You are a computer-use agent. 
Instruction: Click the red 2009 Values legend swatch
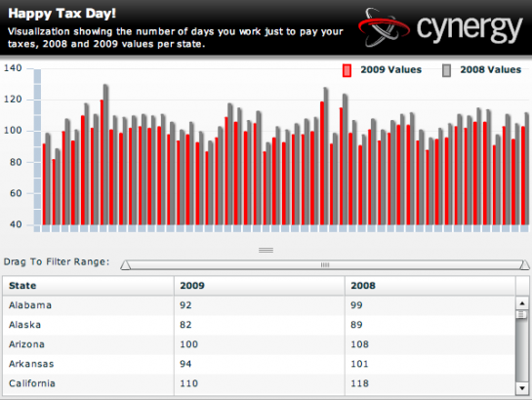tap(347, 71)
